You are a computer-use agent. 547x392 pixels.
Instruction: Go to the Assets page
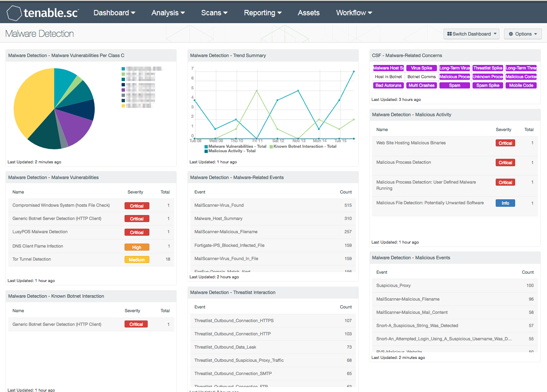(x=309, y=13)
